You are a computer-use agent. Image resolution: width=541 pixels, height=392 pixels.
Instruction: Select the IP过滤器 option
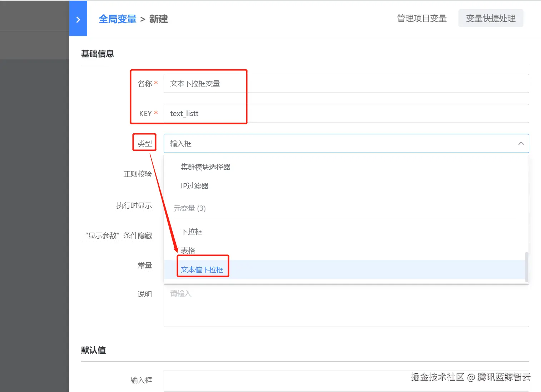point(194,186)
